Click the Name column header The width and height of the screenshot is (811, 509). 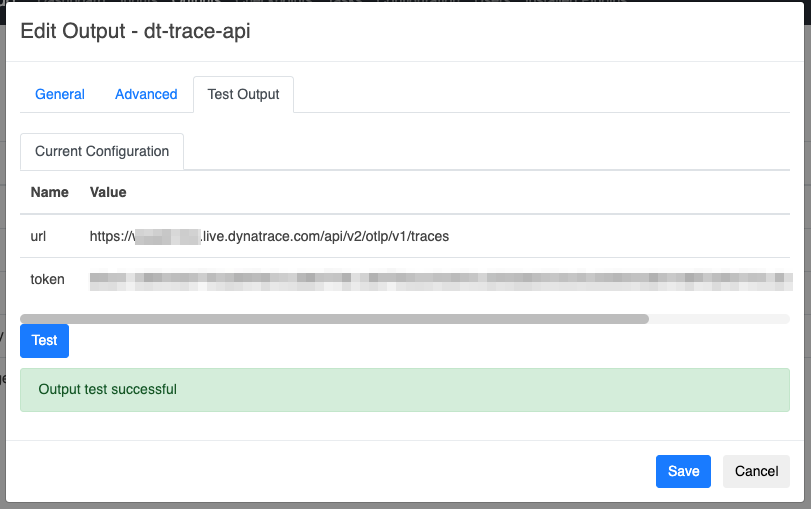pyautogui.click(x=50, y=192)
